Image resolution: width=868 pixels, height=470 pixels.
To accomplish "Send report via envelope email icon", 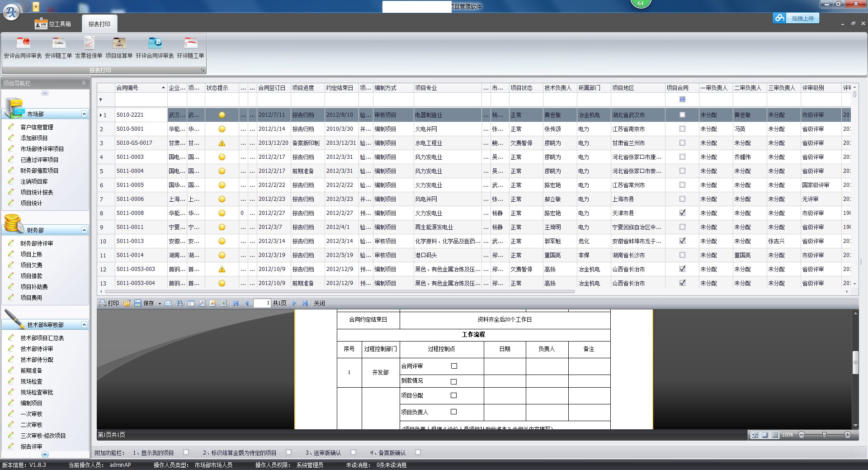I will coord(168,303).
